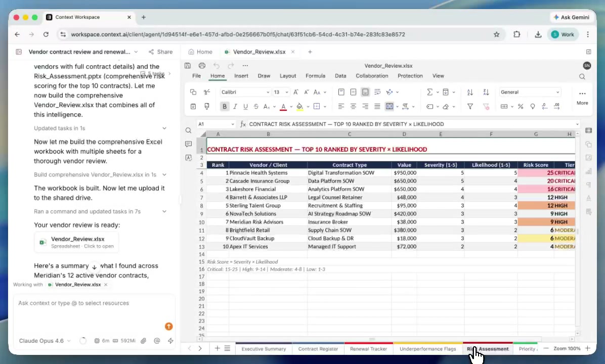Toggle Italic formatting

coord(235,107)
